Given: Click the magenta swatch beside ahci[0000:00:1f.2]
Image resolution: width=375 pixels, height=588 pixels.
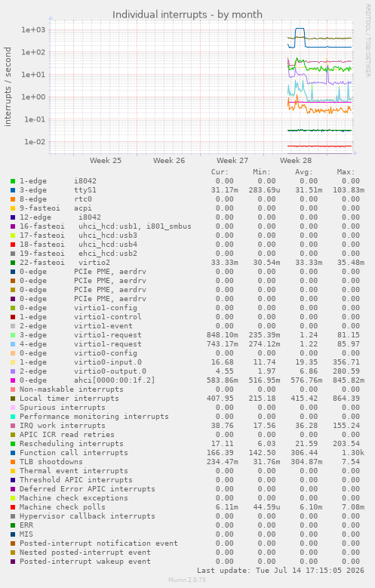Looking at the screenshot, I should coord(13,380).
